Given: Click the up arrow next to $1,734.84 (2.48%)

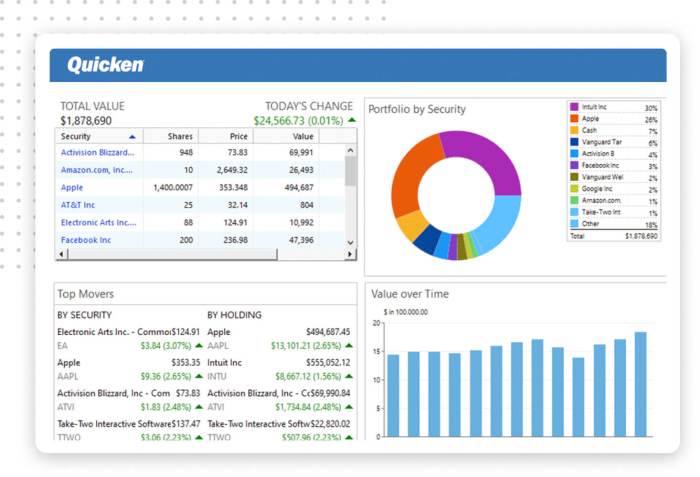Looking at the screenshot, I should (x=349, y=407).
